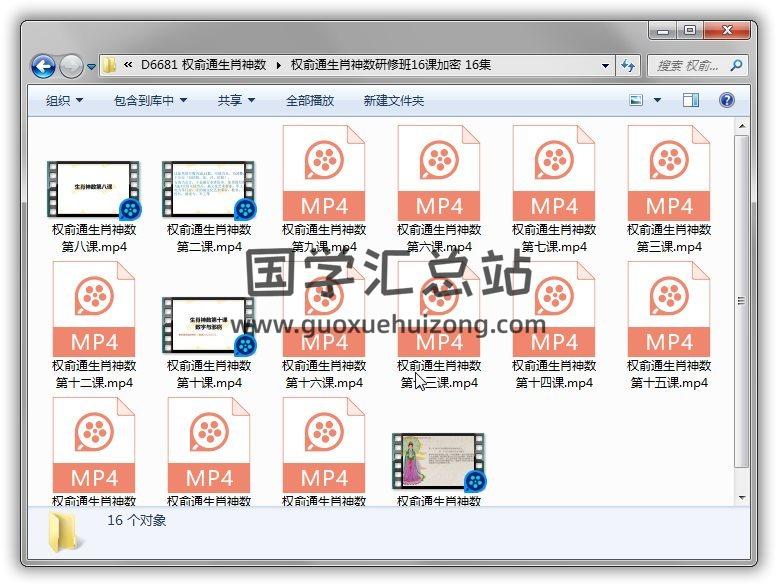The width and height of the screenshot is (778, 587).
Task: Click file name label 第七课.mp4
Action: click(554, 238)
